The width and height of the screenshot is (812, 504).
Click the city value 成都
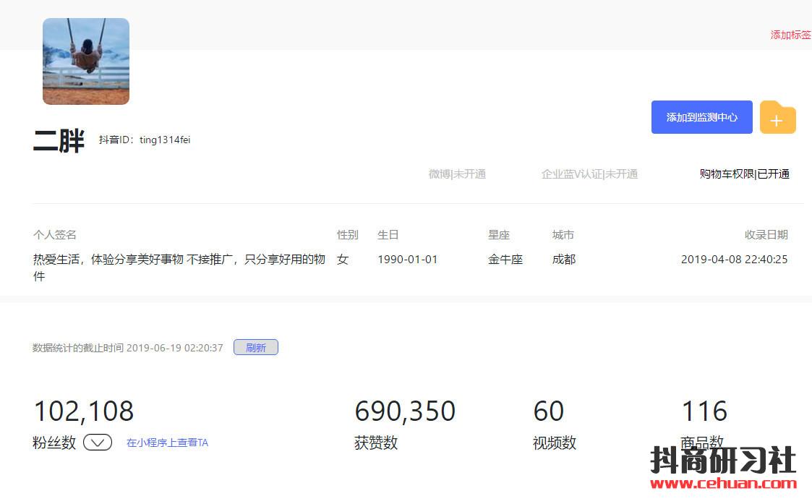[x=564, y=260]
